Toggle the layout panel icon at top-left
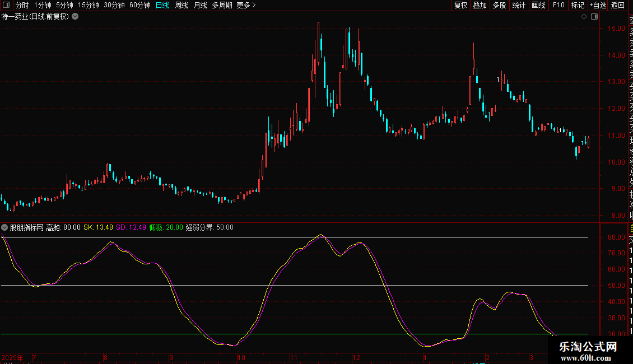This screenshot has width=633, height=364. pyautogui.click(x=6, y=5)
